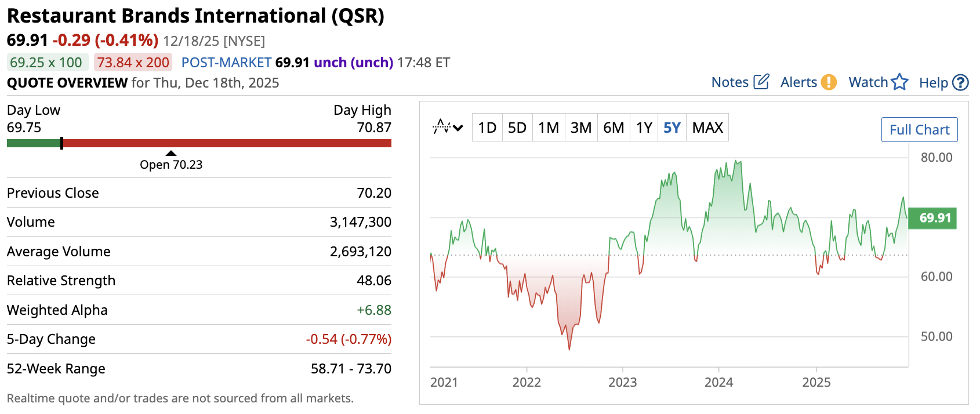
Task: Toggle the Watch star icon
Action: point(899,82)
